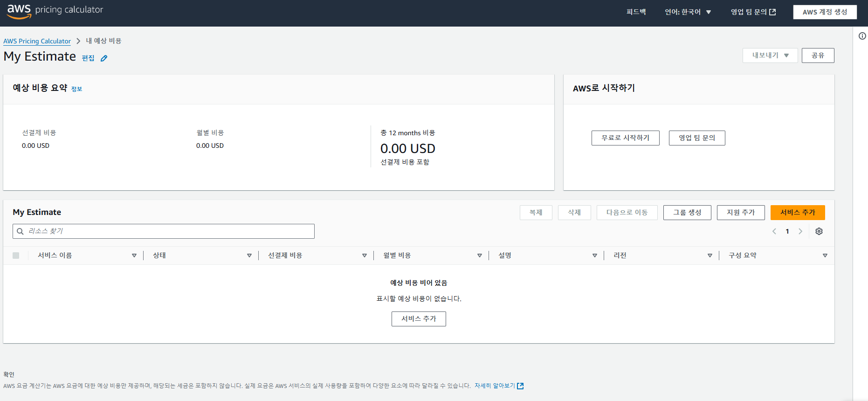Open the 언어: 한국어 language dropdown
This screenshot has width=868, height=401.
pos(688,12)
